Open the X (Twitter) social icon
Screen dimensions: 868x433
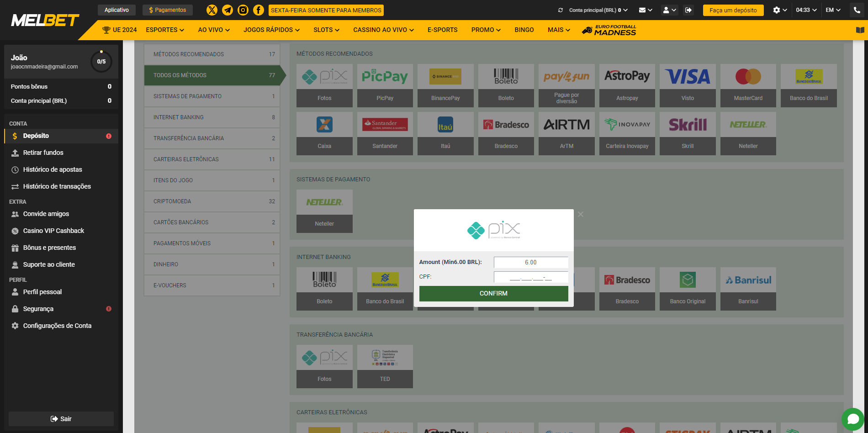(x=212, y=10)
